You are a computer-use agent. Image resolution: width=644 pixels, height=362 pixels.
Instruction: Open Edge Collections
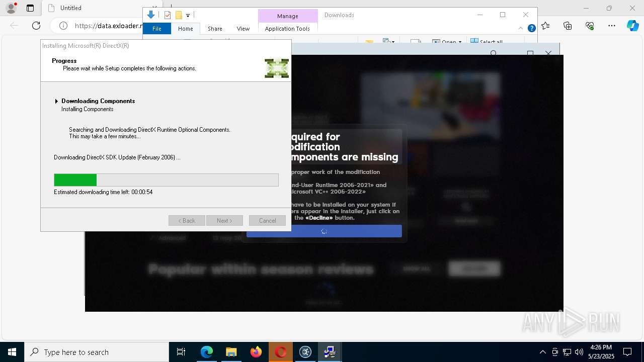click(568, 26)
